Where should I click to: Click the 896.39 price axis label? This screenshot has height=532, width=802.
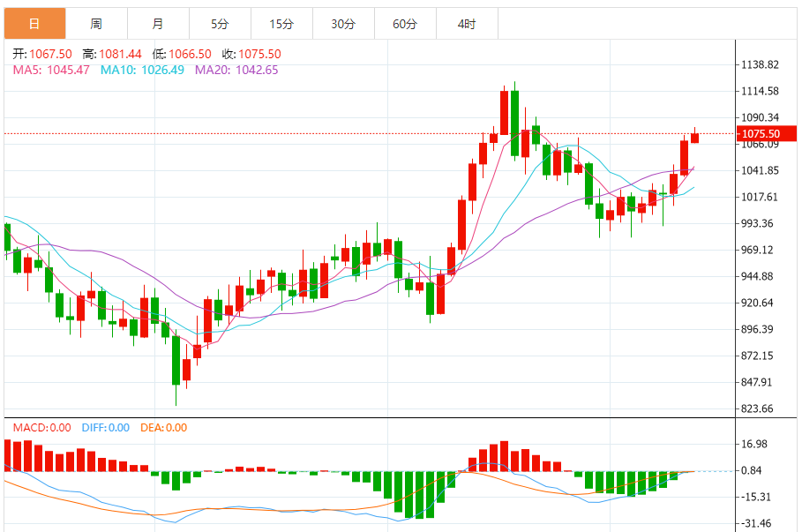pyautogui.click(x=758, y=329)
